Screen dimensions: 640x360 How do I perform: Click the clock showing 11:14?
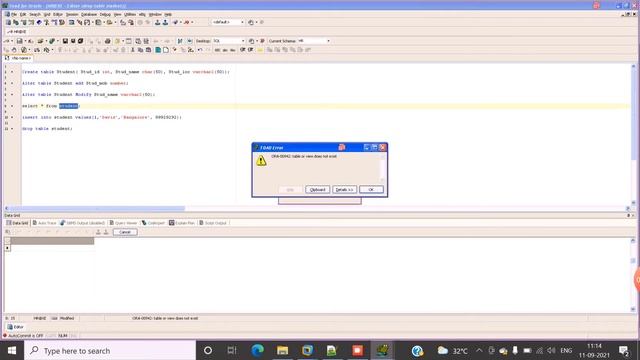[594, 346]
